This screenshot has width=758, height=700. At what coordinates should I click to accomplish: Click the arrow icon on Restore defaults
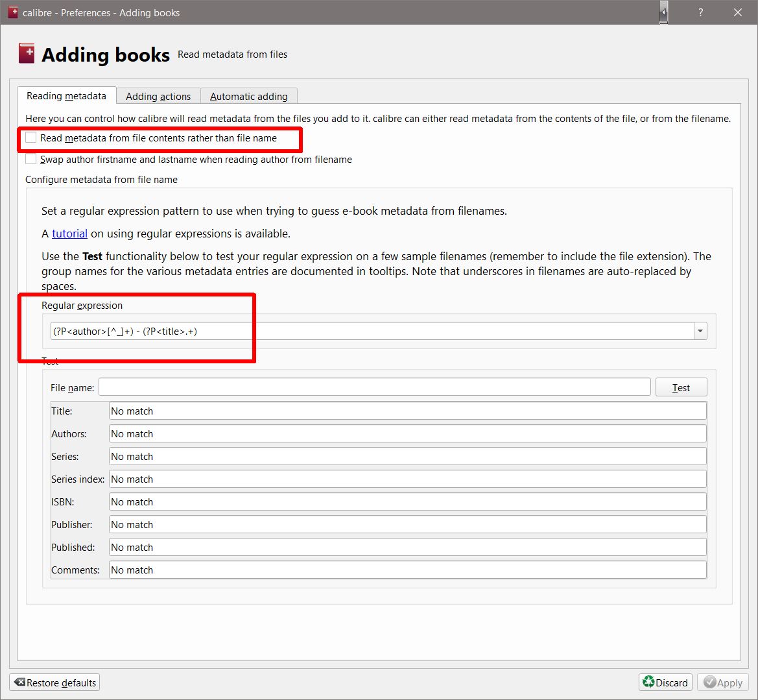coord(20,682)
